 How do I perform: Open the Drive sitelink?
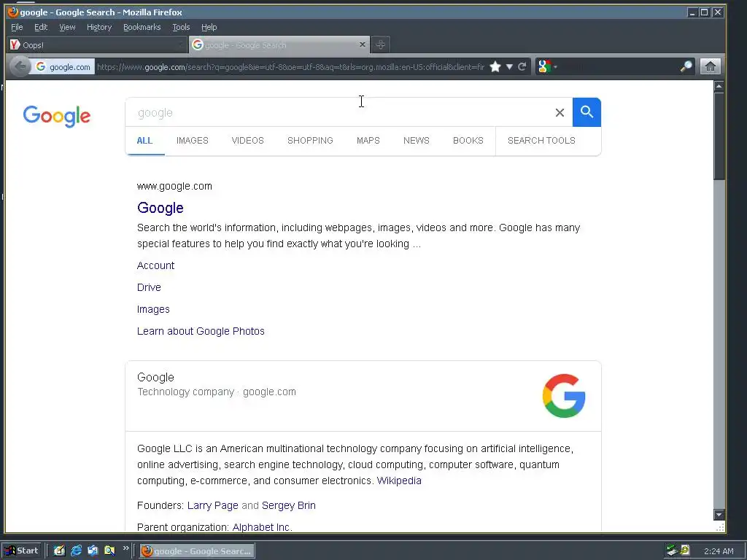pyautogui.click(x=149, y=287)
